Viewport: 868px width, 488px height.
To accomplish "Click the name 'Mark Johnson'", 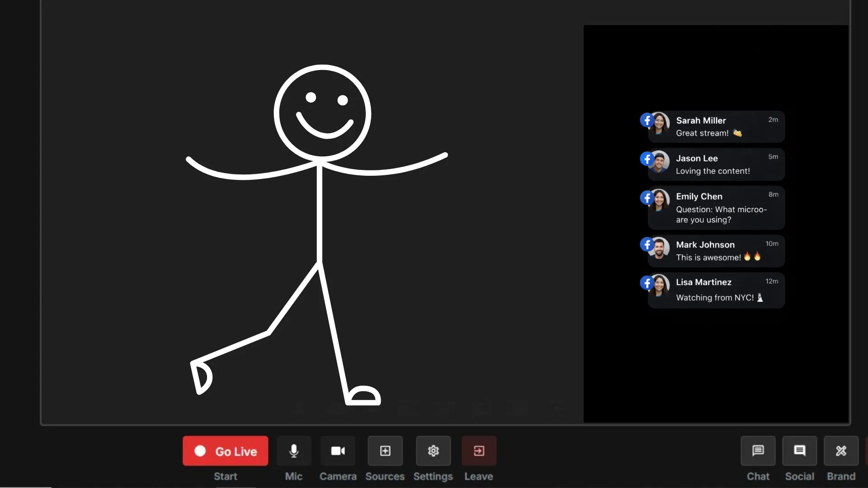I will [705, 245].
